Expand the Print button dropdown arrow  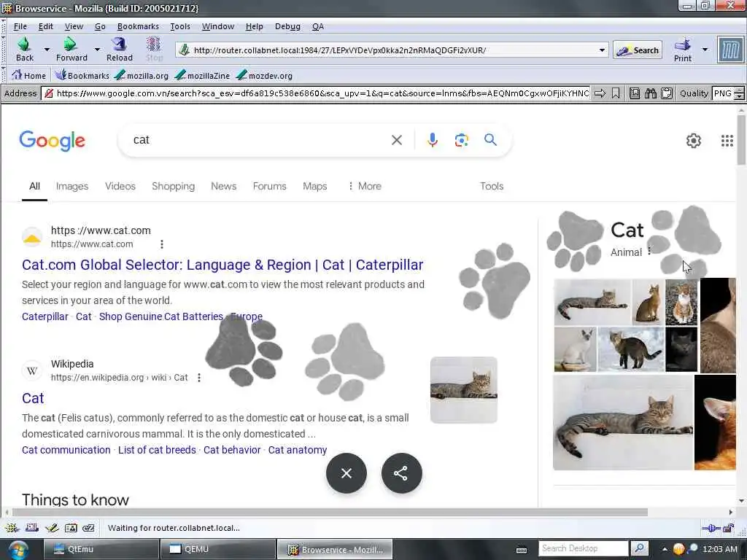tap(705, 50)
